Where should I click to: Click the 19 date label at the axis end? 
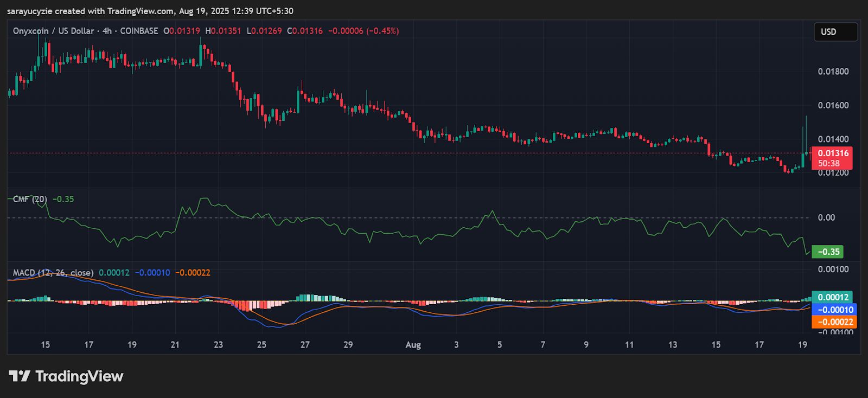[802, 345]
